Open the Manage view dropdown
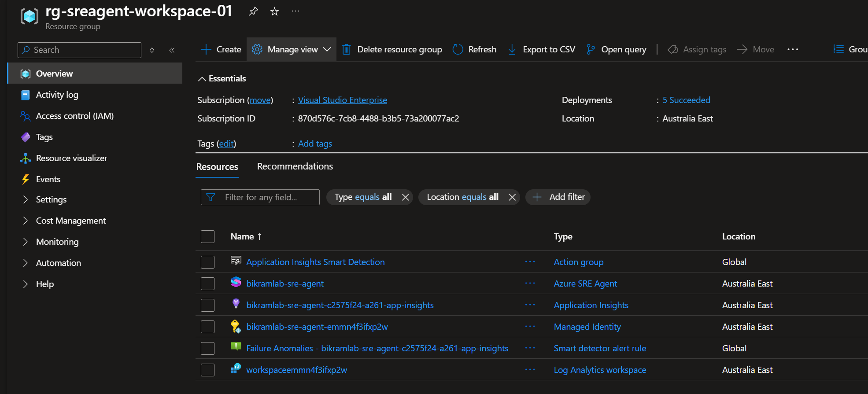This screenshot has height=394, width=868. pyautogui.click(x=292, y=49)
